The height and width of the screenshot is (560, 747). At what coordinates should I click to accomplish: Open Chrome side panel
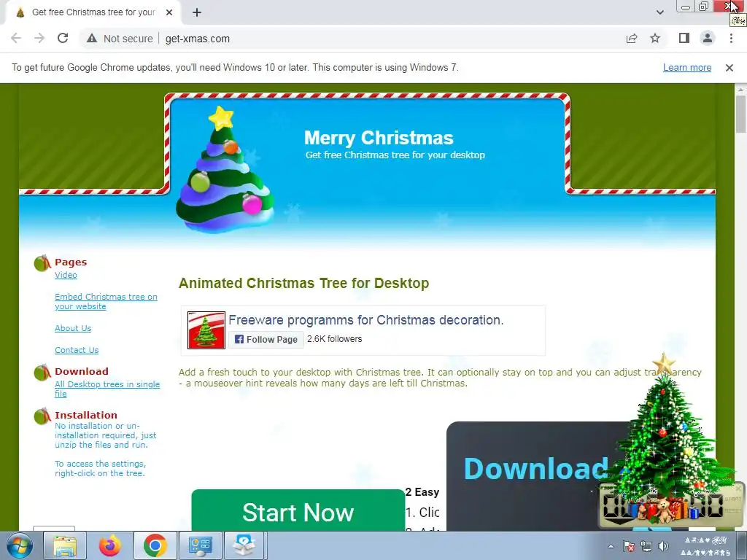click(x=684, y=38)
